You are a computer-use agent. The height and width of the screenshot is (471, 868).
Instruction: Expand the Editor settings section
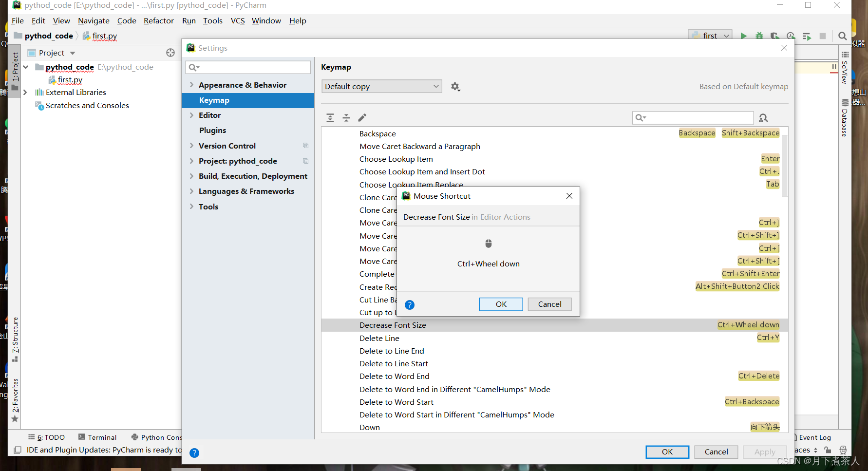191,115
